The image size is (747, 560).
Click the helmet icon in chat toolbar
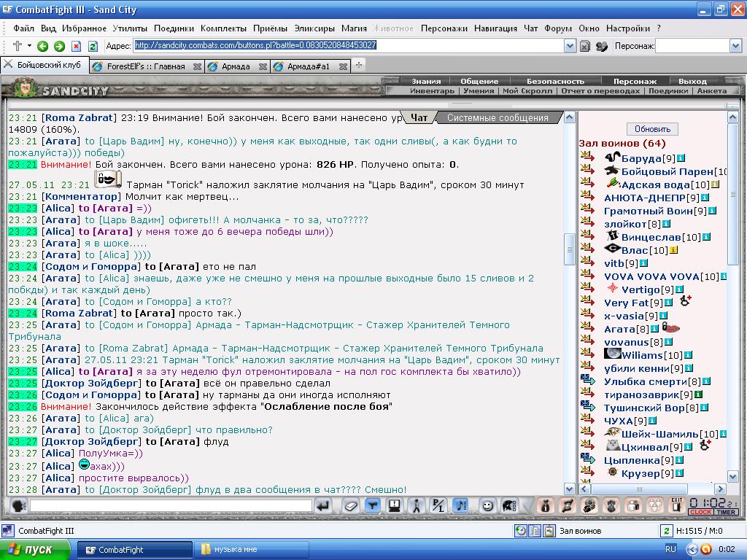[x=509, y=506]
